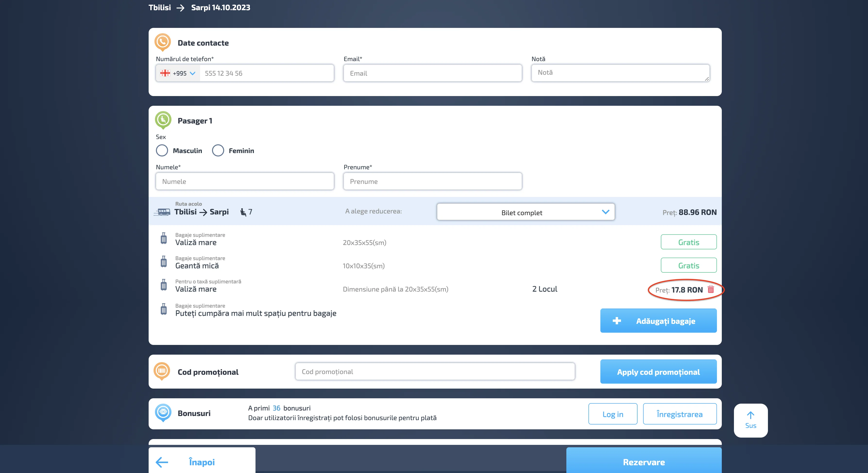This screenshot has width=868, height=473.
Task: Click the orange phone icon by Date contacte
Action: tap(163, 42)
